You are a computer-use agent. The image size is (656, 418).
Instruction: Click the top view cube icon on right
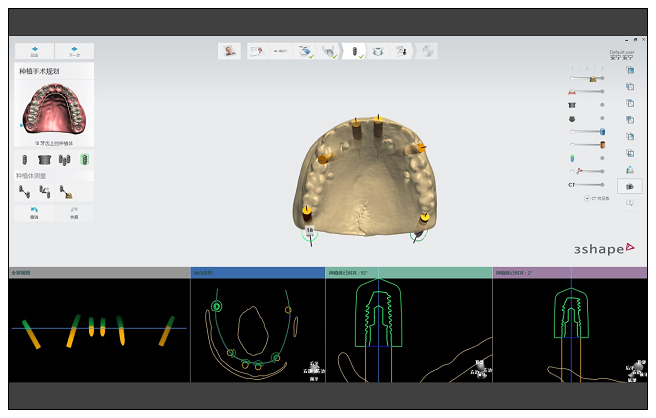pos(629,70)
